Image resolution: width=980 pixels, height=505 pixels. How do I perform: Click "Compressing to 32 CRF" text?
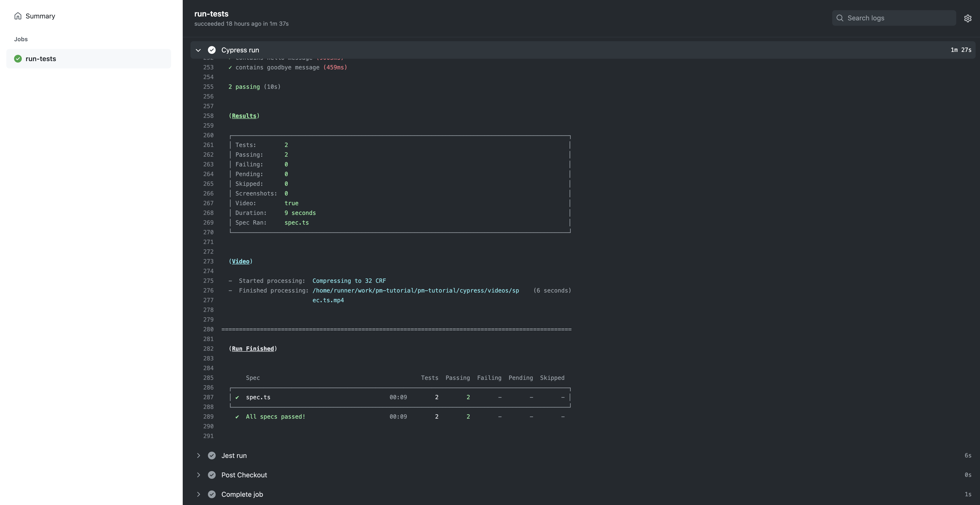[349, 281]
